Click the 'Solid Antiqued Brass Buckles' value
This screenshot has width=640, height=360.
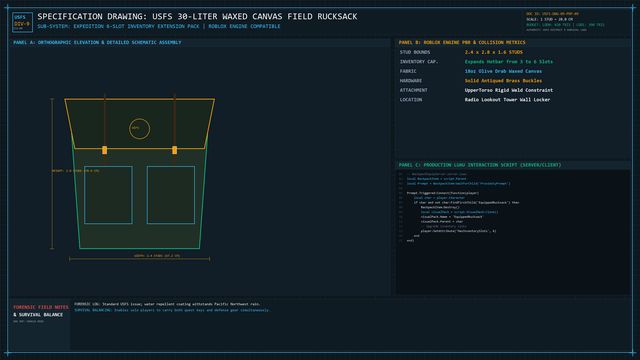503,81
